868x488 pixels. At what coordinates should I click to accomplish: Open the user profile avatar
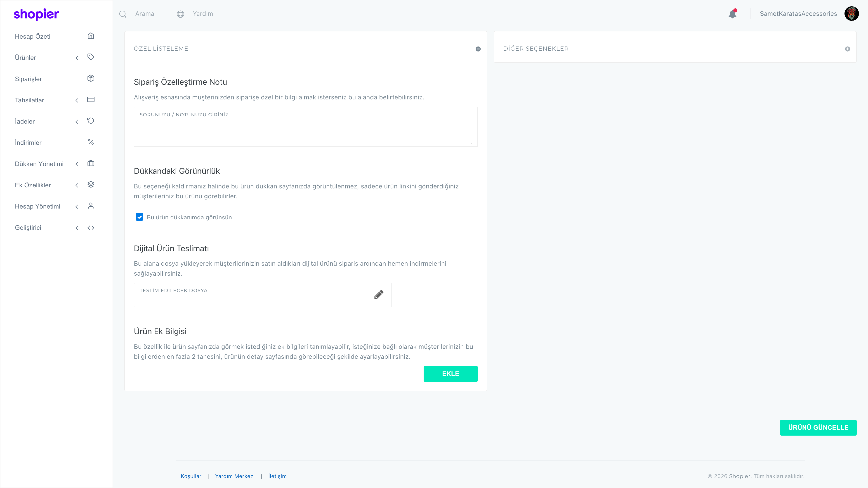(851, 14)
